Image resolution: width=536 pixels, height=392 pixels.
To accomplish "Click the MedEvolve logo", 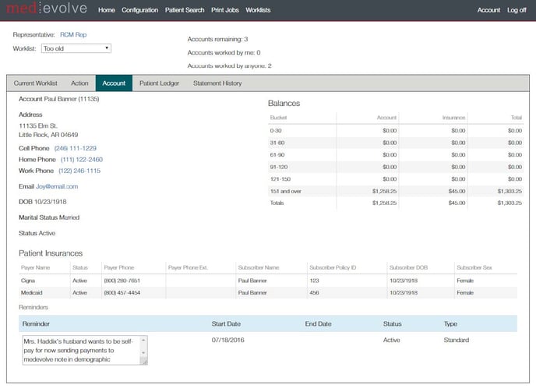I will 47,10.
